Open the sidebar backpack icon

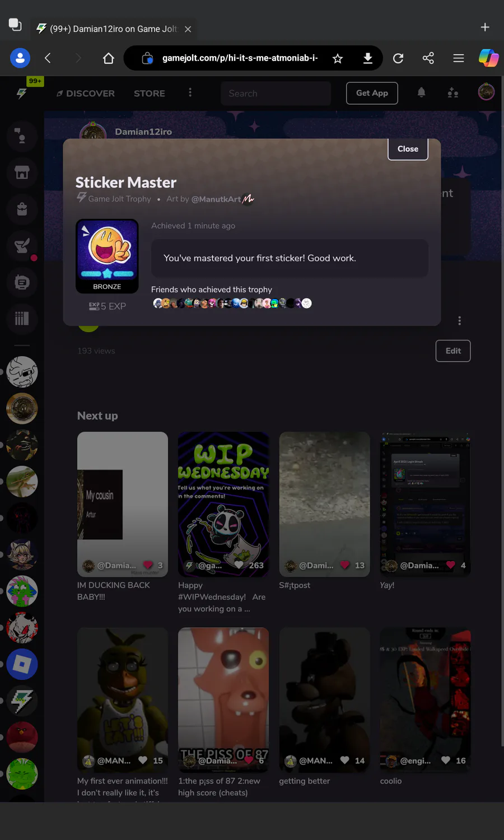22,209
